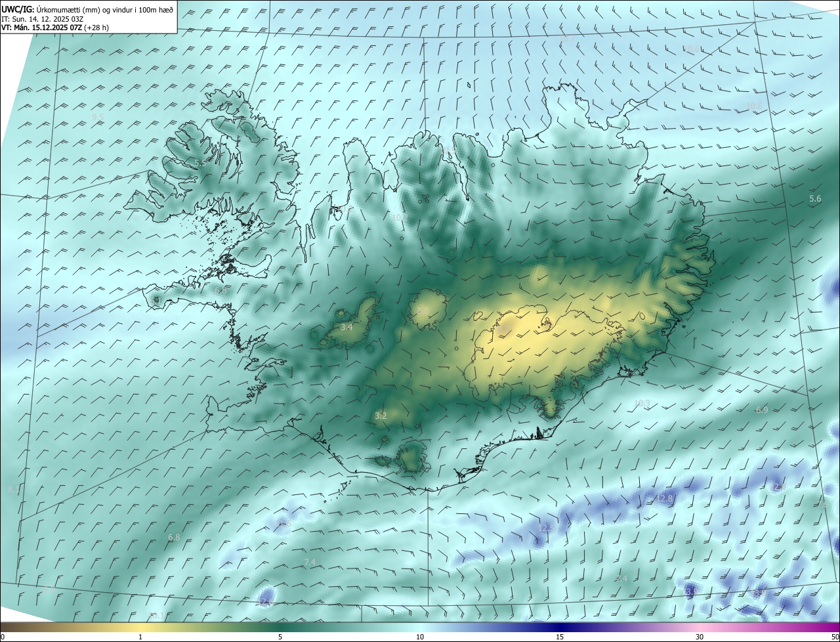Click the color scale tick label '0'
Screen dimensions: 840x642
3,637
